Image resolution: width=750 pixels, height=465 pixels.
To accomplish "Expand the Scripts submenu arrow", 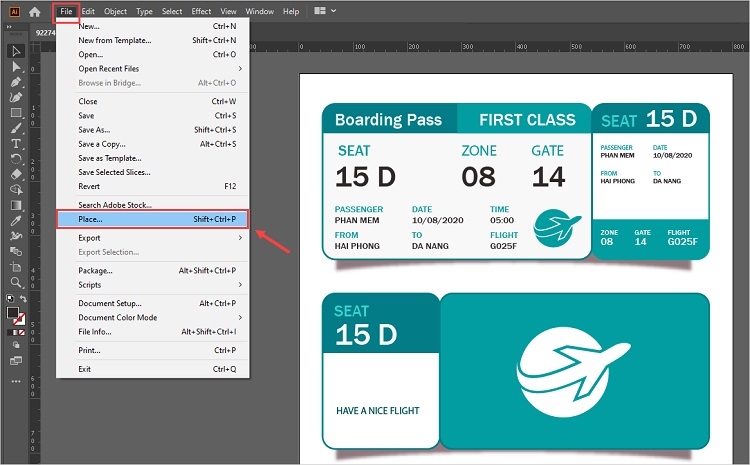I will (x=240, y=285).
